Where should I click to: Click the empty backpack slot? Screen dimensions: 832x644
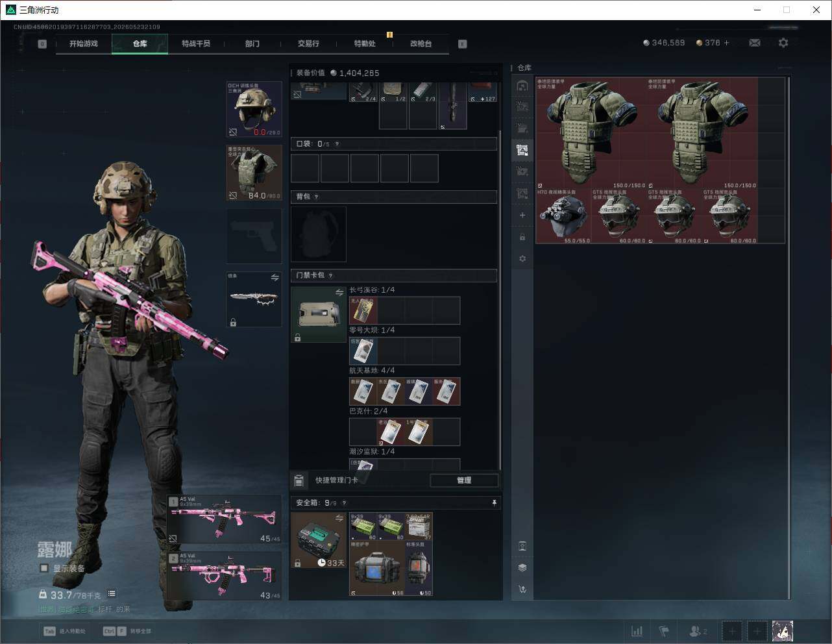point(319,234)
